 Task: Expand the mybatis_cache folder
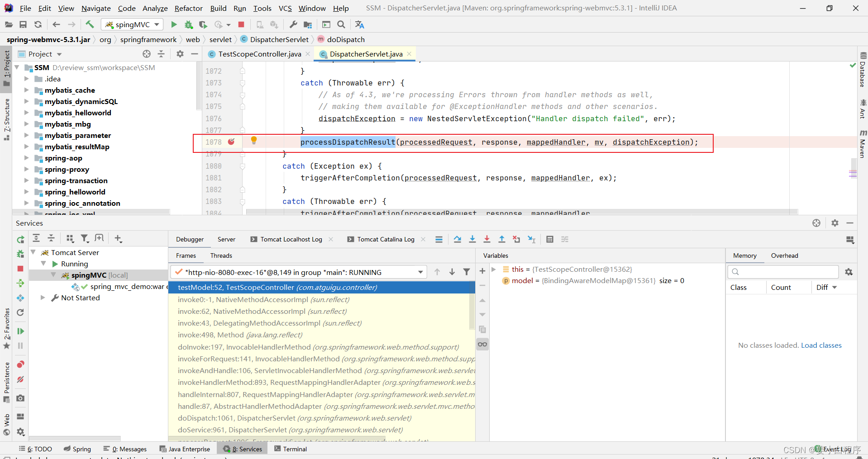tap(27, 90)
